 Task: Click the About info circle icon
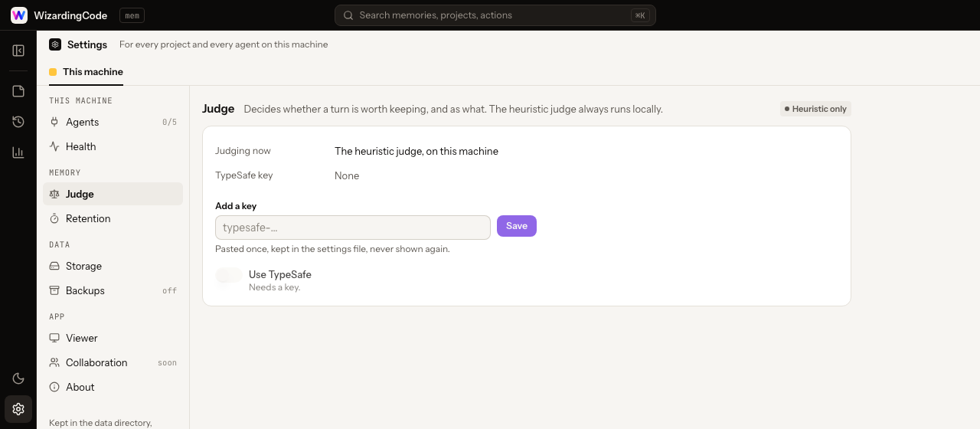[x=54, y=387]
